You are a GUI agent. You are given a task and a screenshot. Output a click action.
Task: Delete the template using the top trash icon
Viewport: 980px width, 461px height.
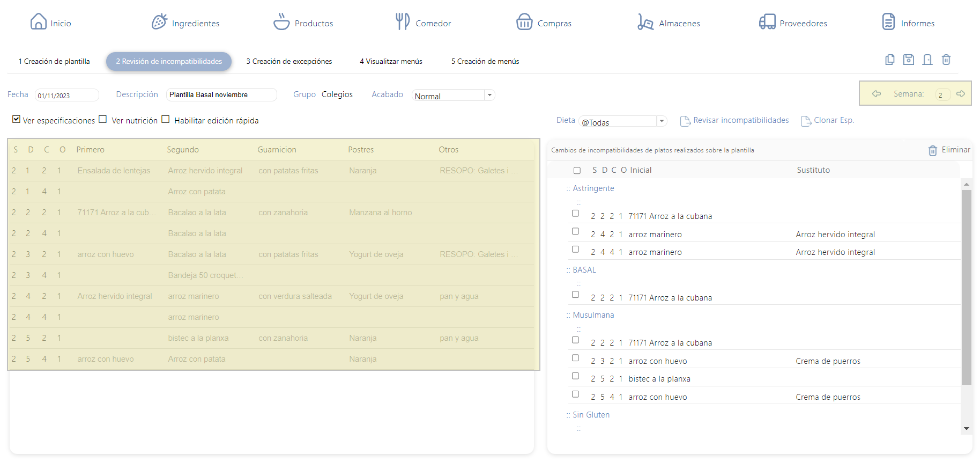coord(946,60)
